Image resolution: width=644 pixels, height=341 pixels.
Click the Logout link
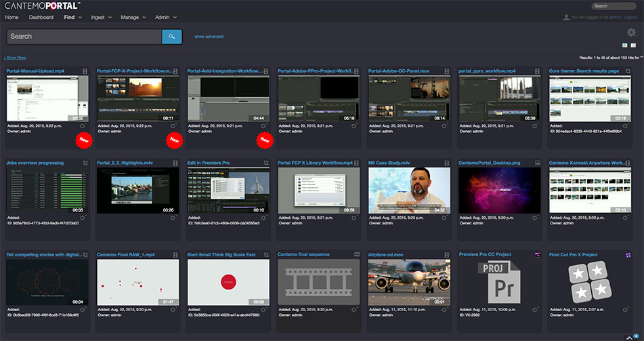point(630,17)
